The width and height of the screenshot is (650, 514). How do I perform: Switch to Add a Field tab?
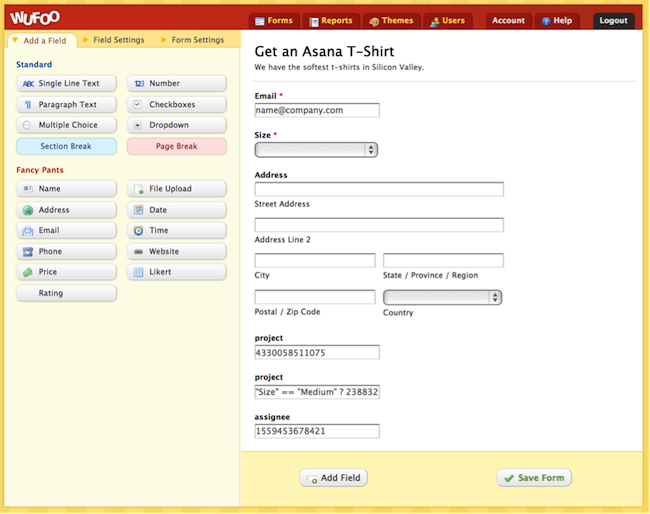pyautogui.click(x=42, y=41)
